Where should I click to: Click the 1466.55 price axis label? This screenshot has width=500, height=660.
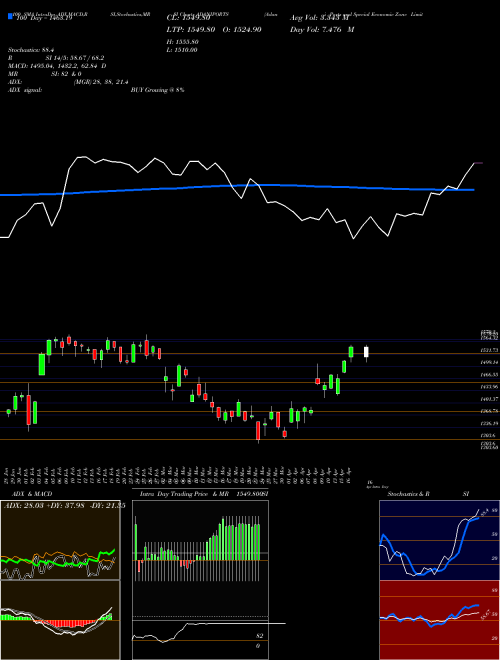[x=490, y=374]
